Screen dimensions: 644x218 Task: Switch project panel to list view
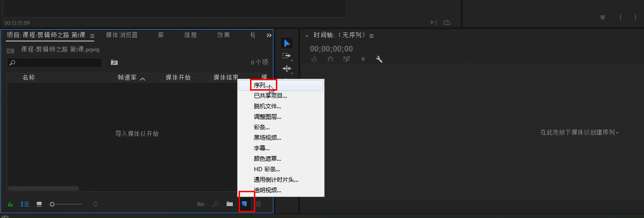25,204
